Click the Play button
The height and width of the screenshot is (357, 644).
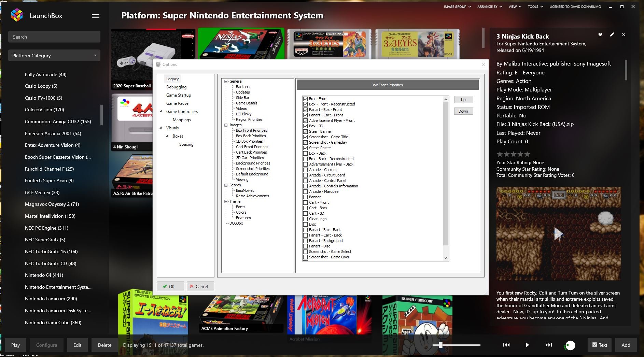coord(15,345)
